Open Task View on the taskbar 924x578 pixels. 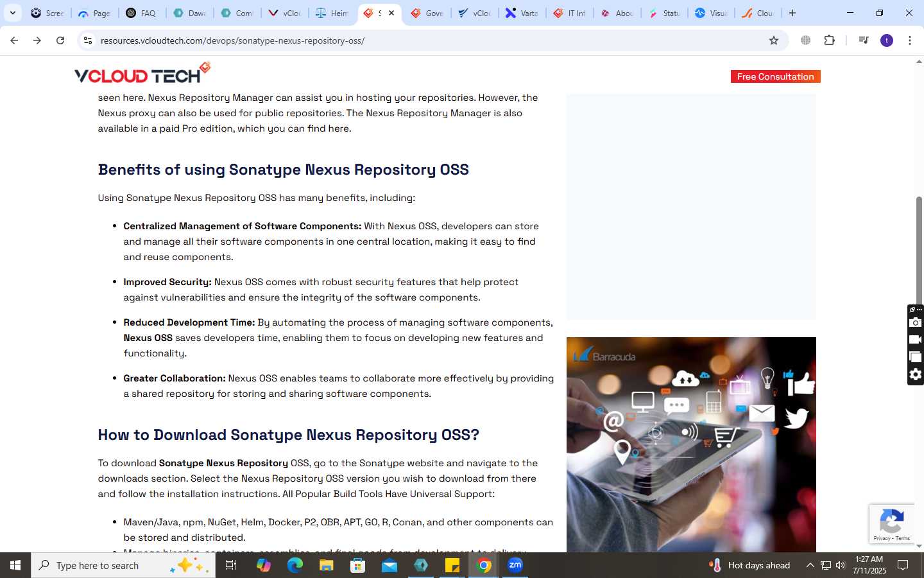pos(231,565)
